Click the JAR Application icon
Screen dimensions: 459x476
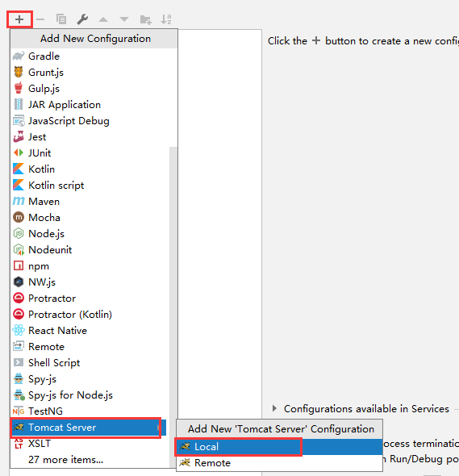[19, 104]
